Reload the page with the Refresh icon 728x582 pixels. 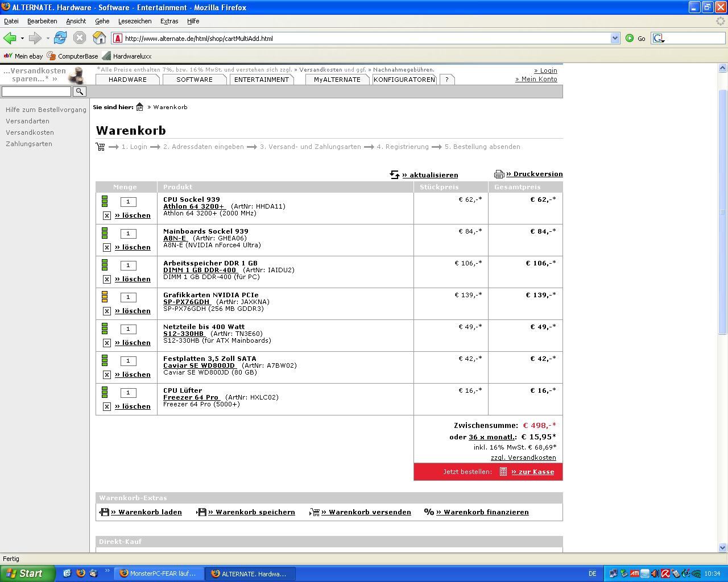coord(60,38)
